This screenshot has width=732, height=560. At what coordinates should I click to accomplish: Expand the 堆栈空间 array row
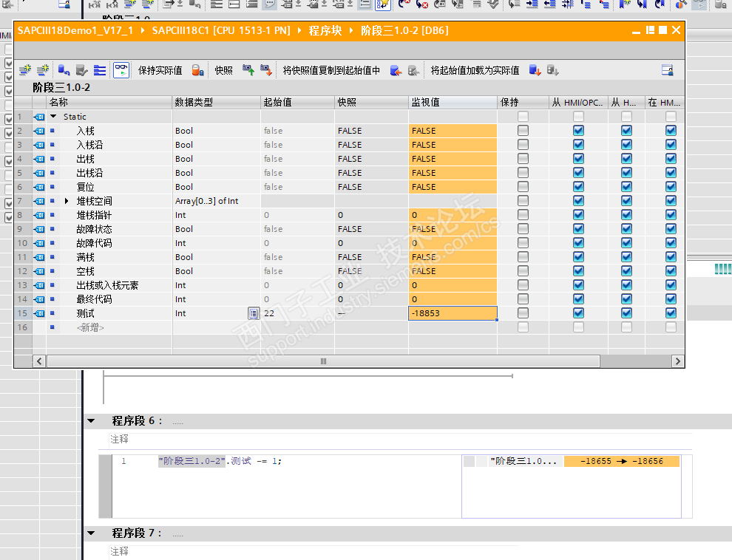[x=67, y=201]
